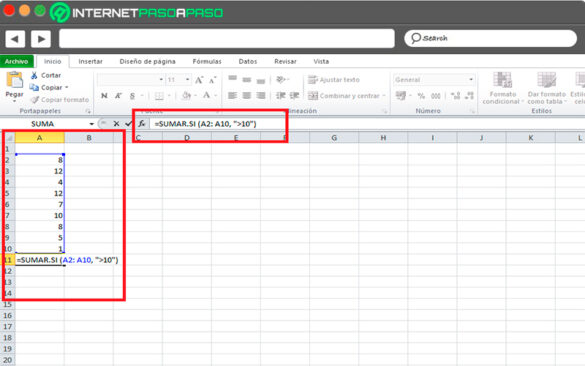Select column A header
Screen dimensions: 585x366
39,138
